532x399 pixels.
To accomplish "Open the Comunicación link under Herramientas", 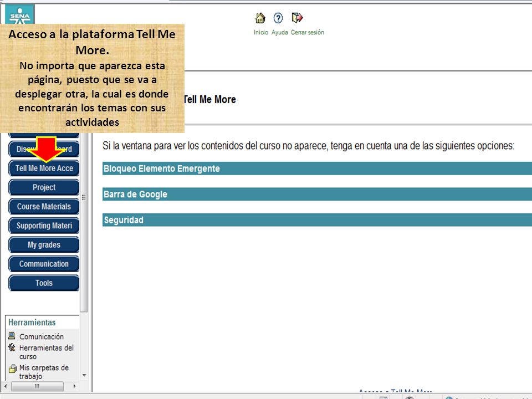I will click(42, 336).
